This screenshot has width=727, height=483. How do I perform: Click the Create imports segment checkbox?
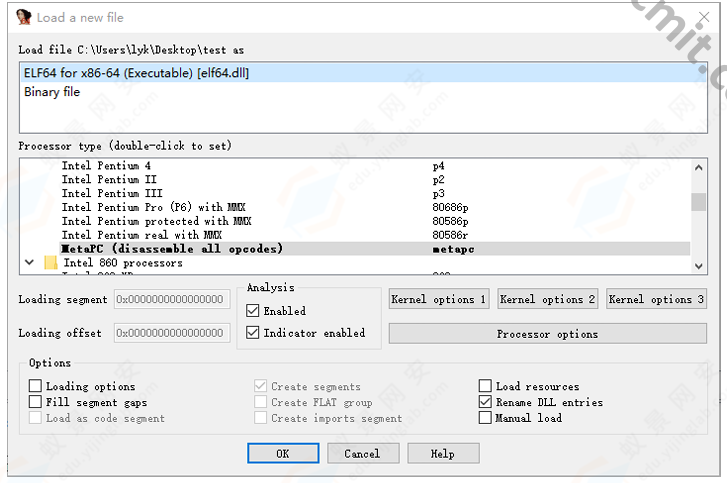[261, 418]
